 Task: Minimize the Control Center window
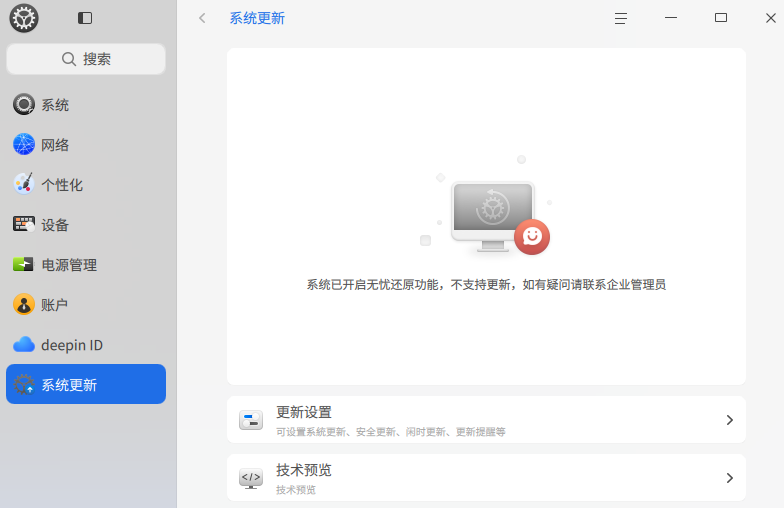(x=670, y=18)
